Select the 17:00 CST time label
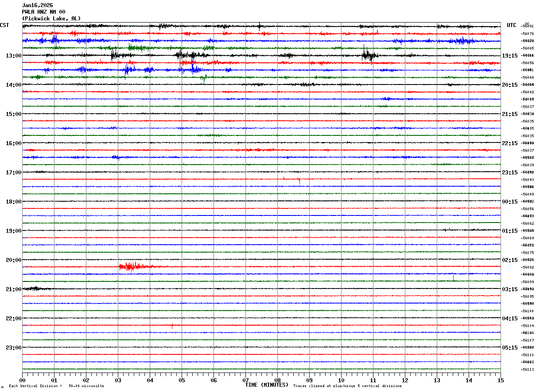The image size is (536, 392). pyautogui.click(x=13, y=173)
